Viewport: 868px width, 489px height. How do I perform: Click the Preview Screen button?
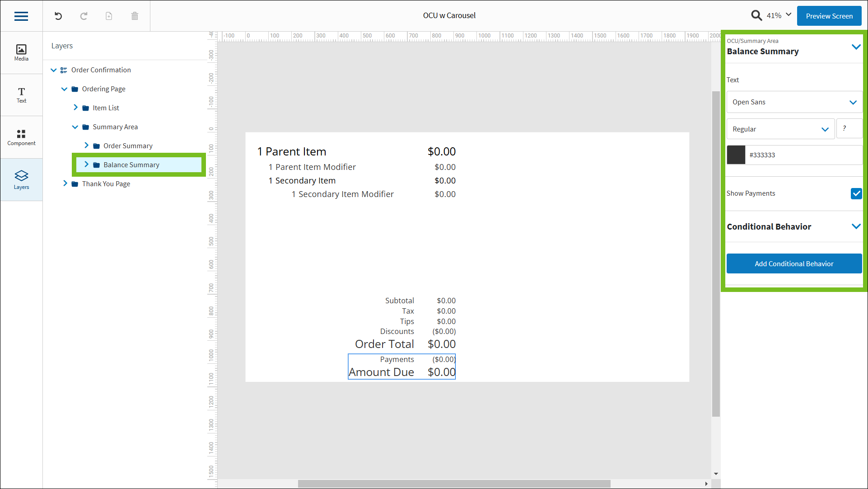coord(829,16)
